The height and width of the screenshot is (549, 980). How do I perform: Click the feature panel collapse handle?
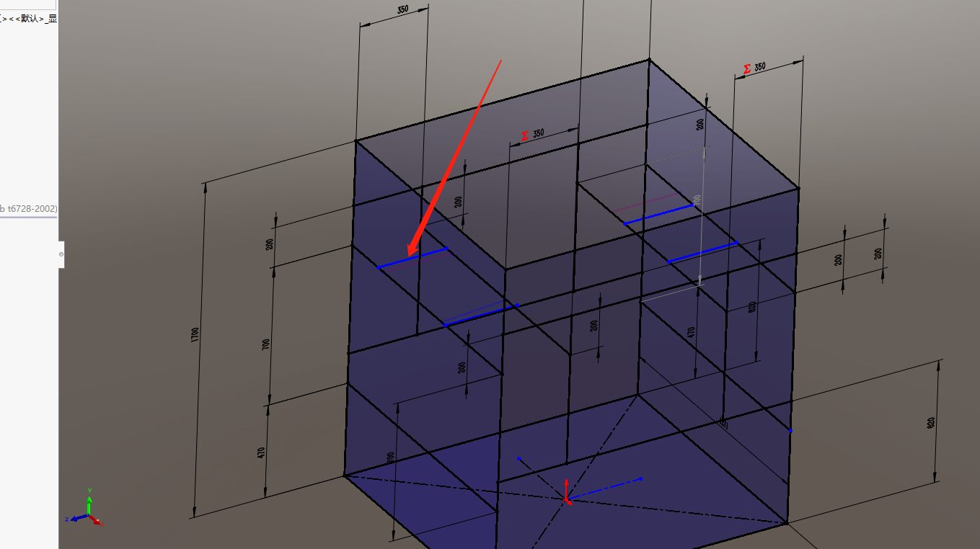(61, 254)
